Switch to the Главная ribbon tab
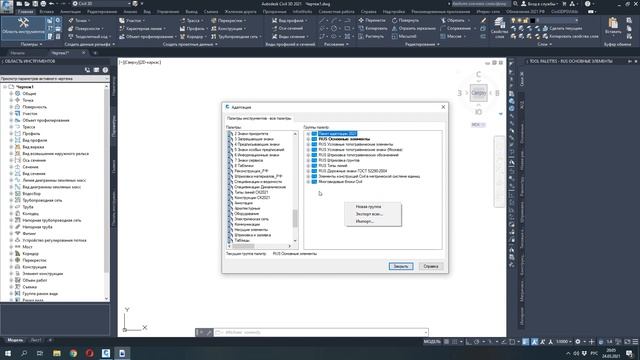Screen dimensions: 640x360 (25, 12)
